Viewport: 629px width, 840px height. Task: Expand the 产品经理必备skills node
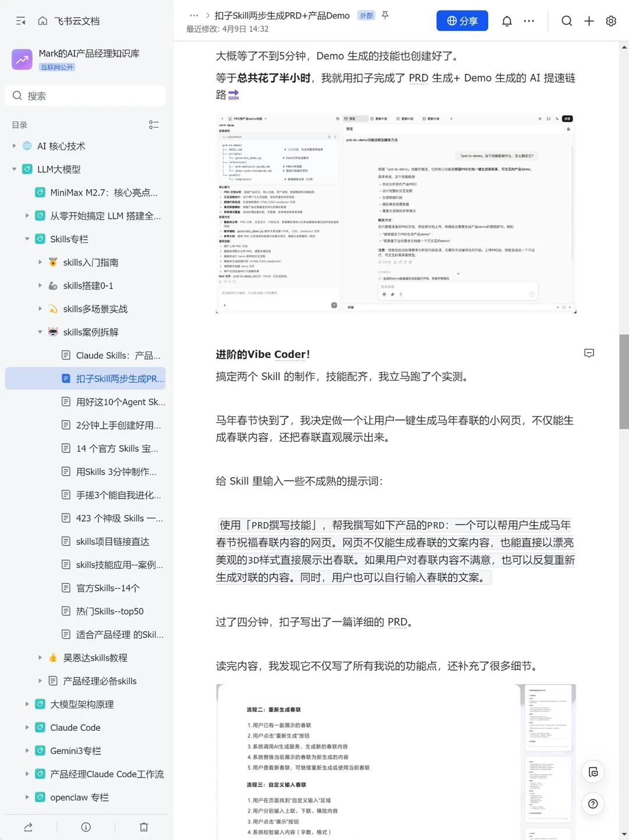point(40,681)
